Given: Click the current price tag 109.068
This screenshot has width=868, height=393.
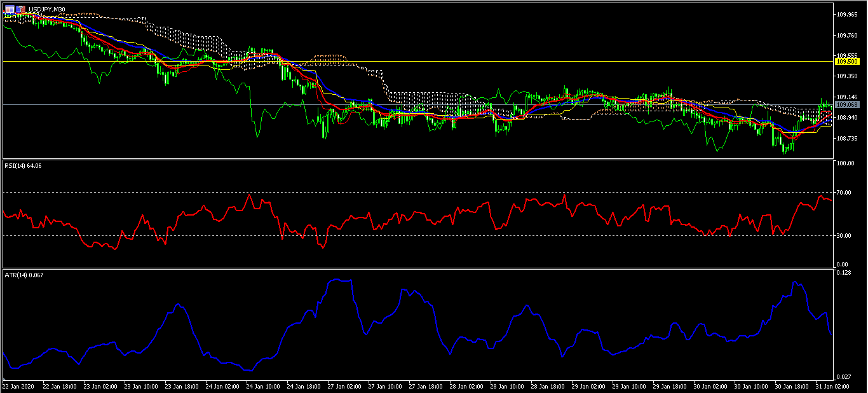Looking at the screenshot, I should (x=847, y=104).
